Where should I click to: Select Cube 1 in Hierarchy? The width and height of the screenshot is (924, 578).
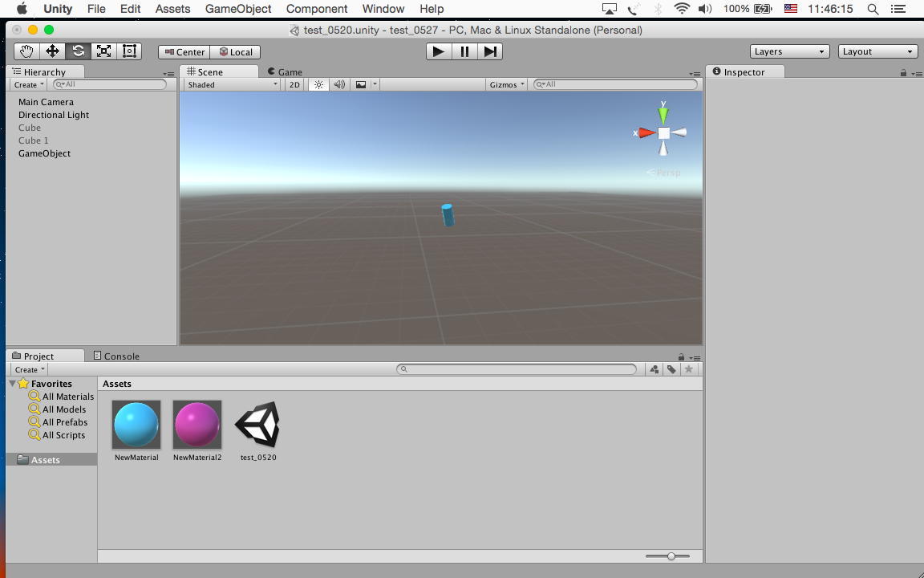click(x=34, y=140)
